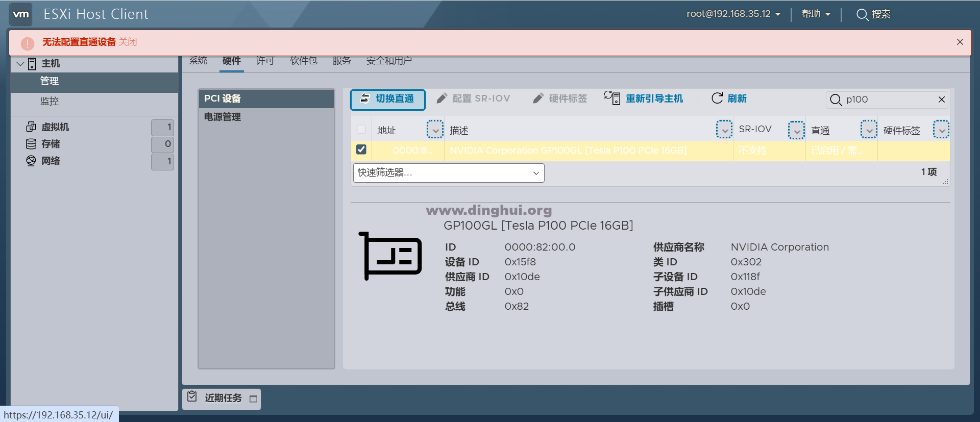Click the 网络 network icon
Viewport: 980px width, 422px height.
click(31, 161)
